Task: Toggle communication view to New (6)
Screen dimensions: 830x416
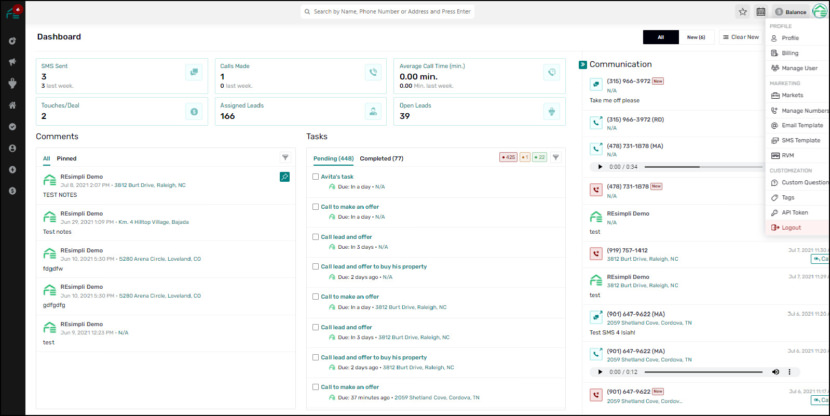Action: point(696,37)
